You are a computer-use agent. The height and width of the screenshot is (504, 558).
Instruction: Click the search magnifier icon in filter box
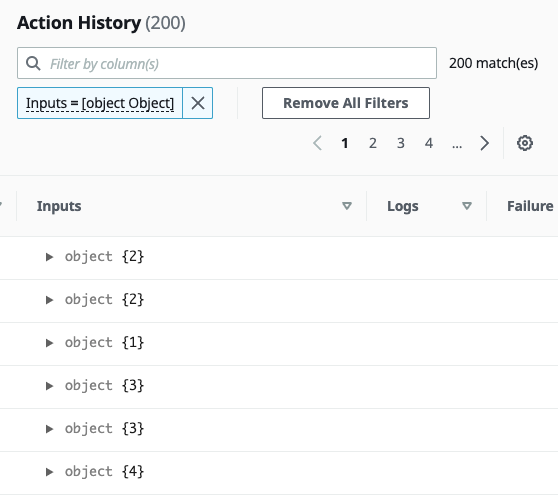(33, 63)
